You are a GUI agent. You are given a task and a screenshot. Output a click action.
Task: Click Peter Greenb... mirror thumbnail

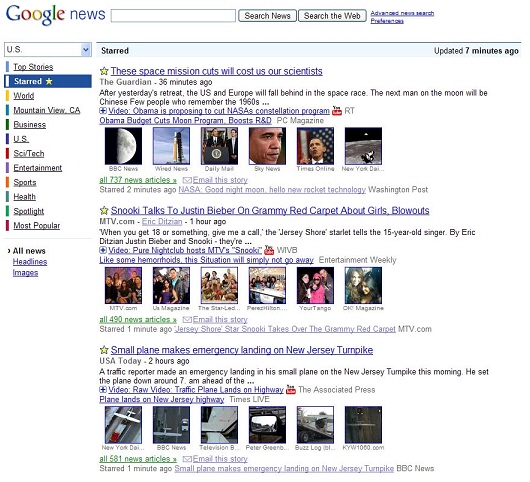[267, 425]
